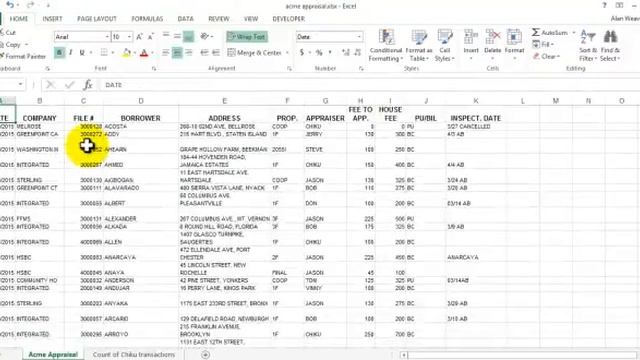Increase font size

[x=139, y=37]
